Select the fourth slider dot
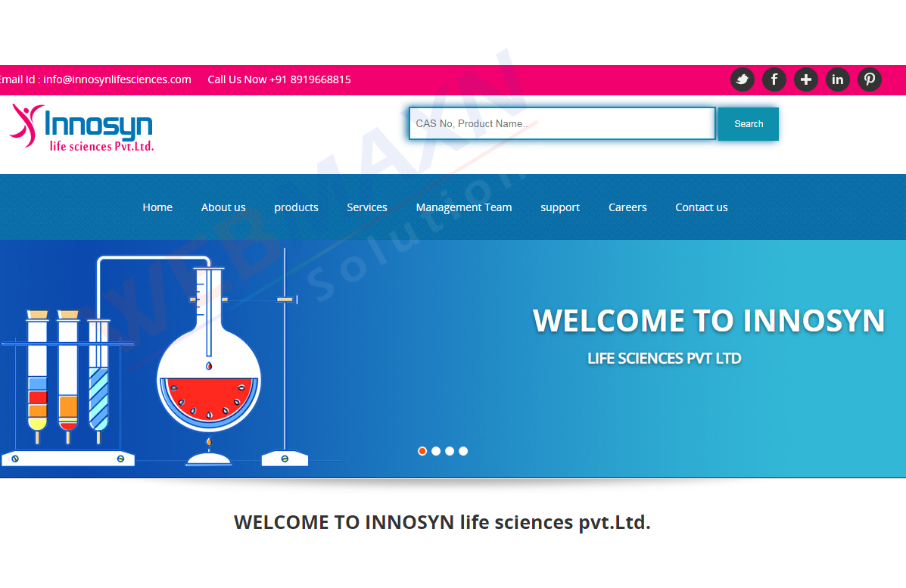The height and width of the screenshot is (588, 906). click(x=463, y=451)
